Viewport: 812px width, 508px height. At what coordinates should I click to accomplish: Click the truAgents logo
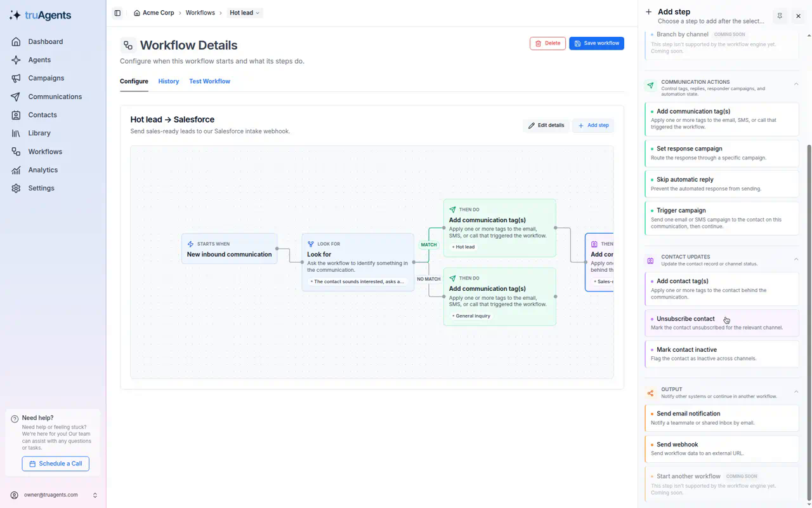(41, 15)
